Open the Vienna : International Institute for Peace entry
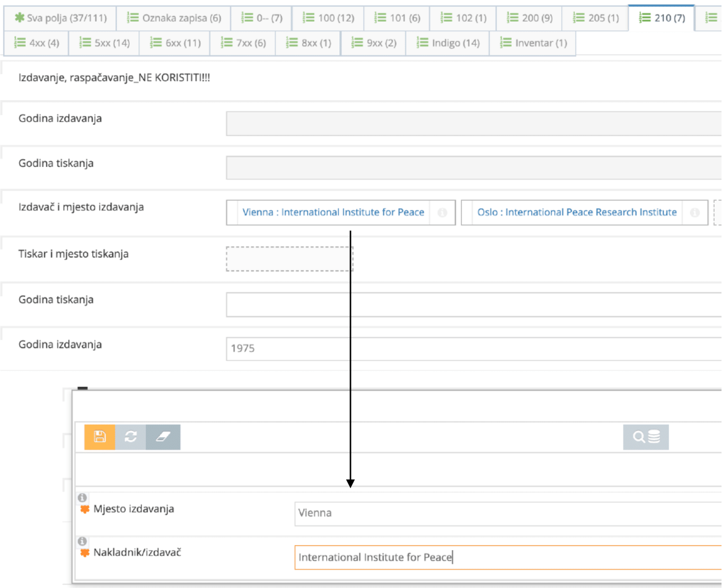This screenshot has width=722, height=588. 333,212
